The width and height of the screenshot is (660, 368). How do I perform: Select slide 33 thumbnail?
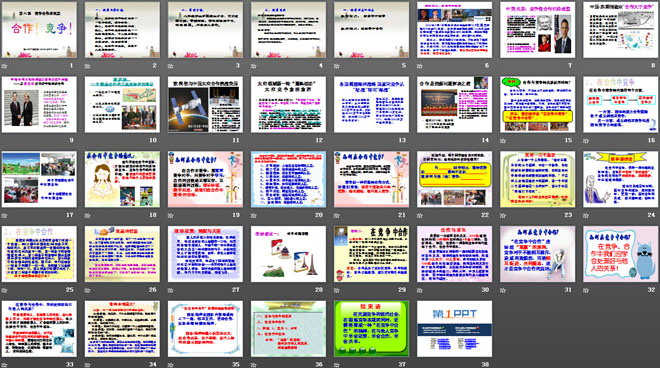coord(39,329)
